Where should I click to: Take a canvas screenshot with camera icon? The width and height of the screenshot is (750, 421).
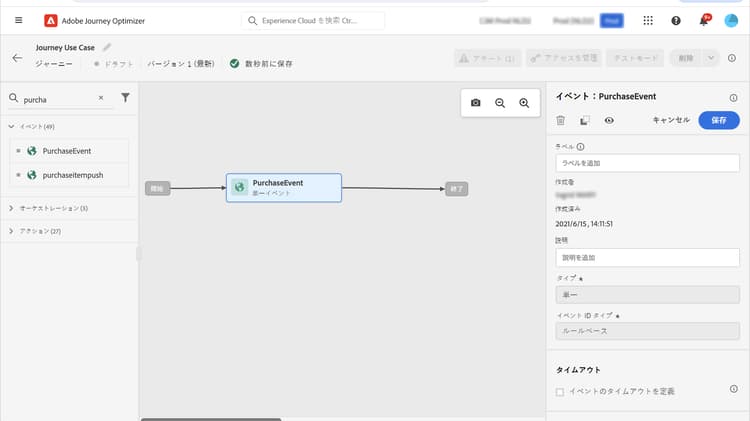475,103
